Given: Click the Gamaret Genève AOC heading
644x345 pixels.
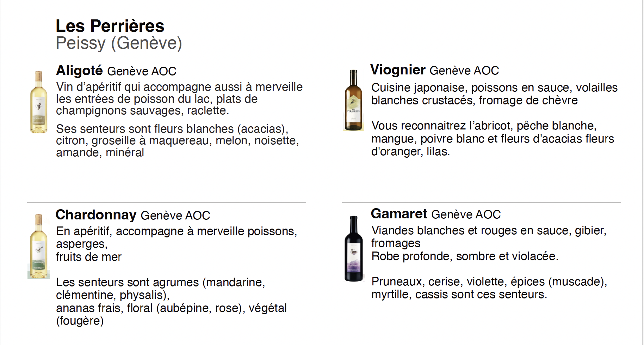Looking at the screenshot, I should coord(436,214).
